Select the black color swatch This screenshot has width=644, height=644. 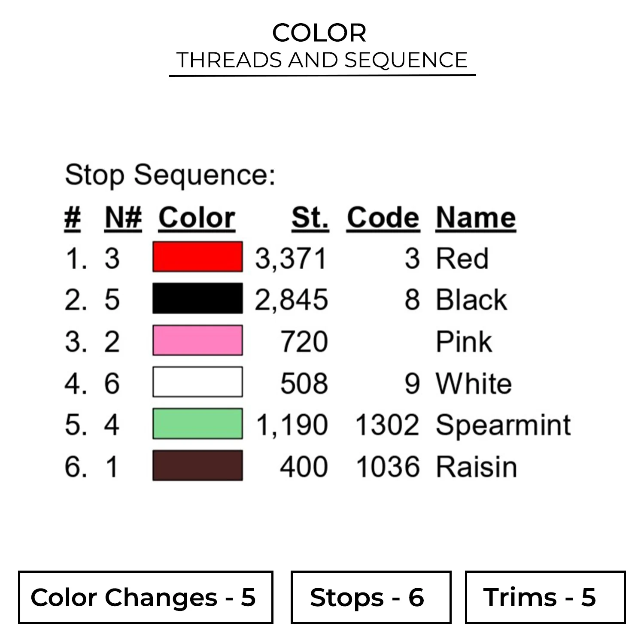(197, 298)
